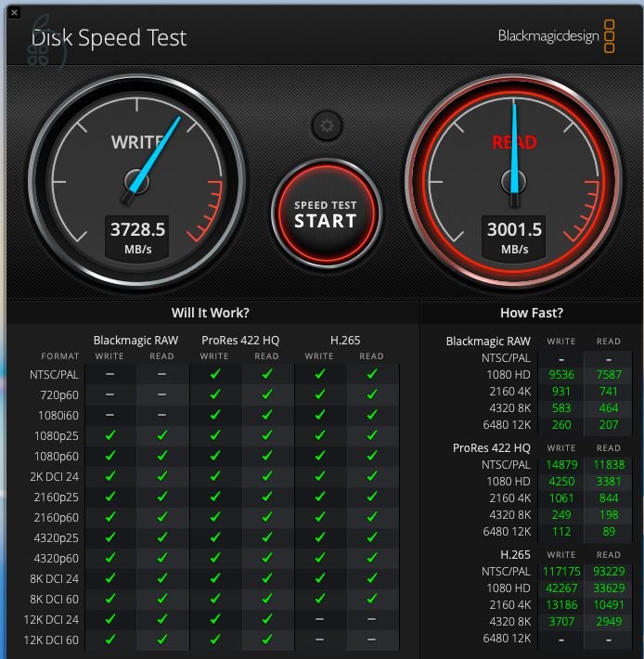Click the 4320p25 format row label

pyautogui.click(x=57, y=538)
